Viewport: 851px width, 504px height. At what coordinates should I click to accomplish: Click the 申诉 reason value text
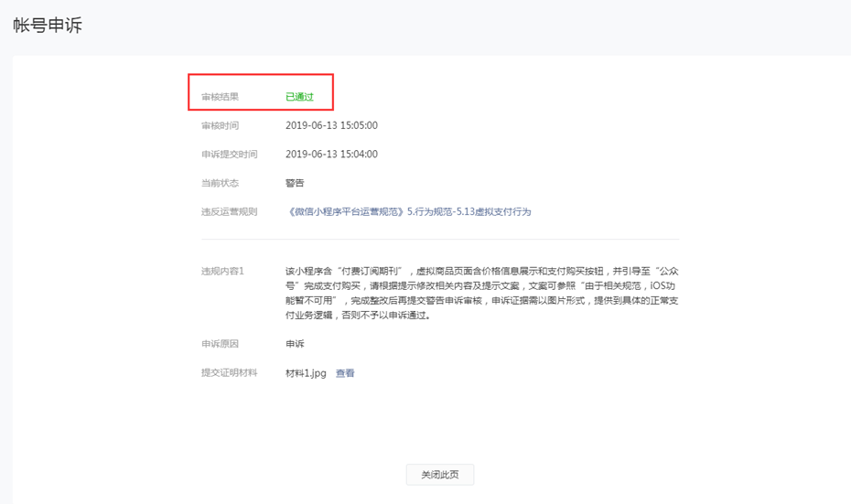coord(295,344)
